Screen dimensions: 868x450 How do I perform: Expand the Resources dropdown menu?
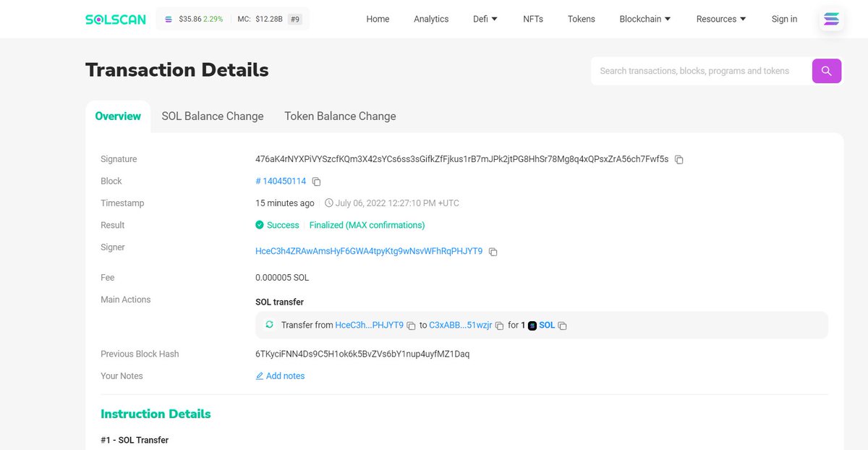tap(721, 19)
